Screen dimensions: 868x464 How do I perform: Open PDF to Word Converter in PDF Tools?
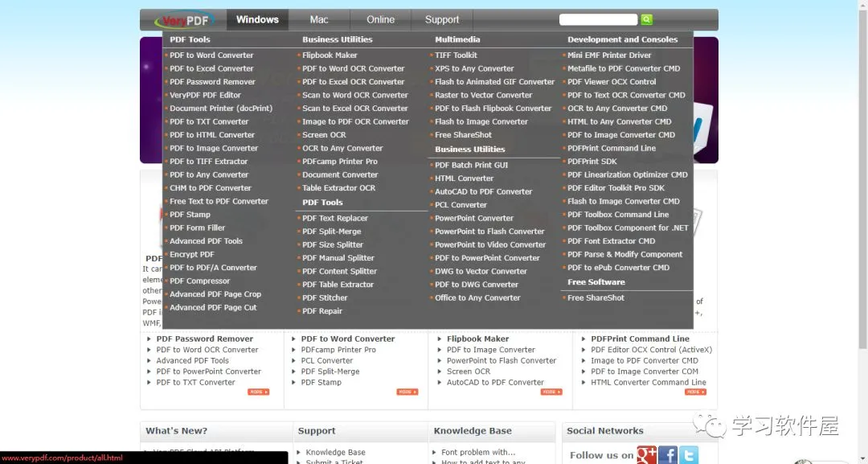click(x=211, y=55)
